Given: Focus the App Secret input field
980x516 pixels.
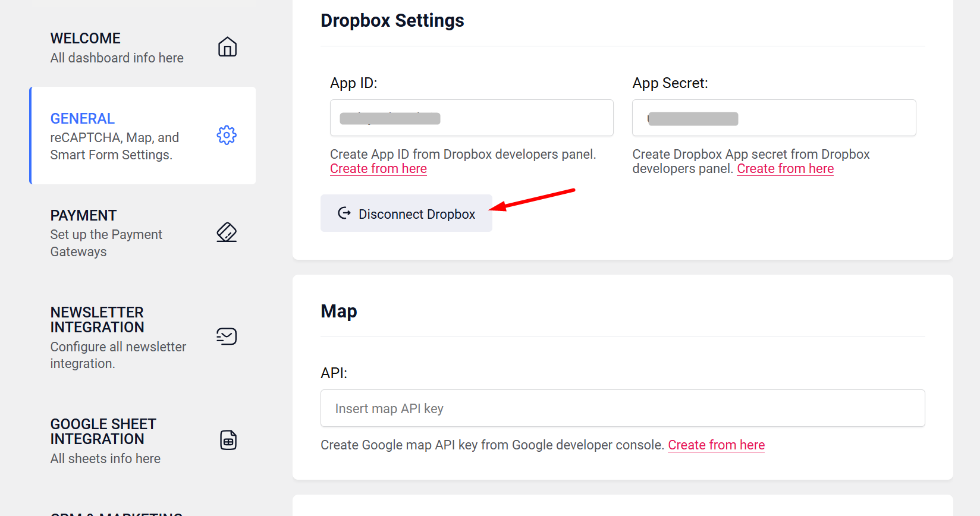Looking at the screenshot, I should (x=774, y=118).
